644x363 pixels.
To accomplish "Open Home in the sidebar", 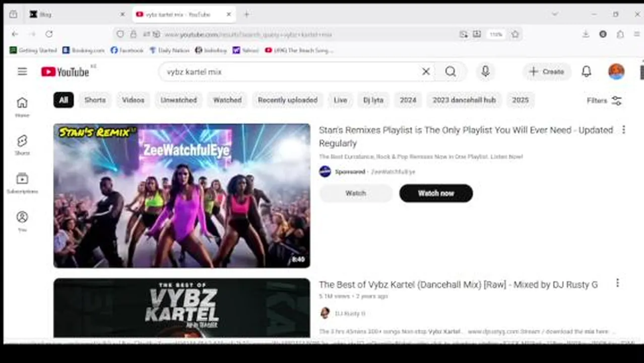I will [22, 107].
